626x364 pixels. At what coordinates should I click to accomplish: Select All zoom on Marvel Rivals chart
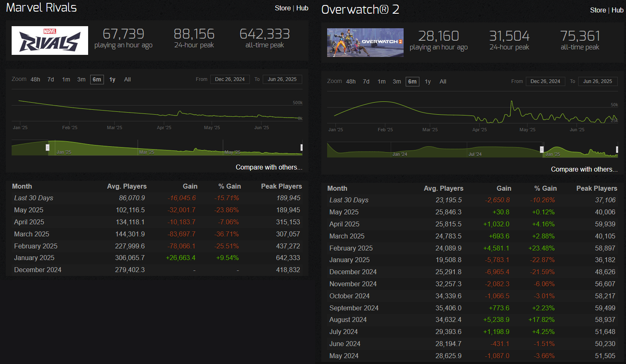pos(128,79)
